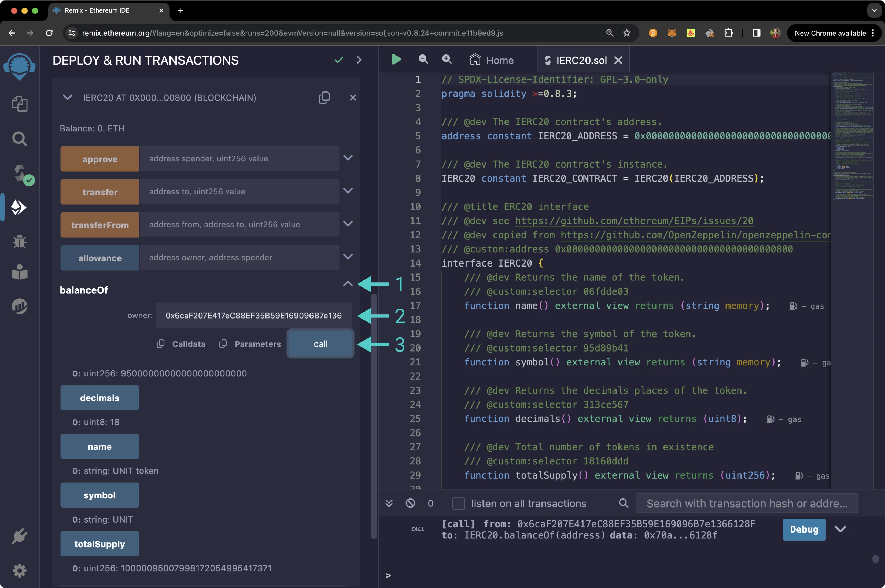The width and height of the screenshot is (885, 588).
Task: Click the transferFrom parameters input field
Action: click(x=239, y=224)
